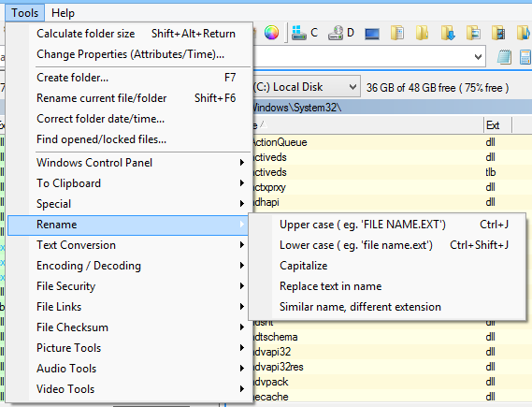This screenshot has height=407, width=532.
Task: Open the Downloads folder icon
Action: (x=448, y=33)
